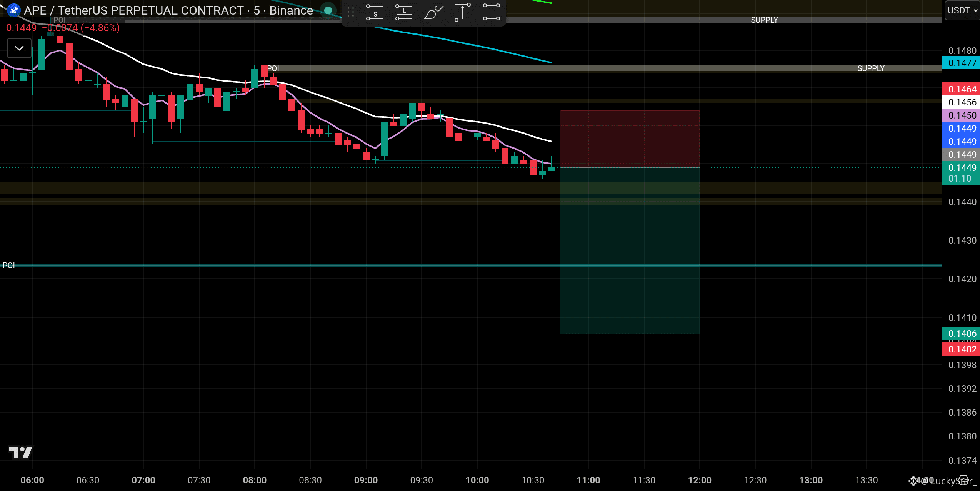
Task: Click the 0.1386 price scale value
Action: coord(962,413)
